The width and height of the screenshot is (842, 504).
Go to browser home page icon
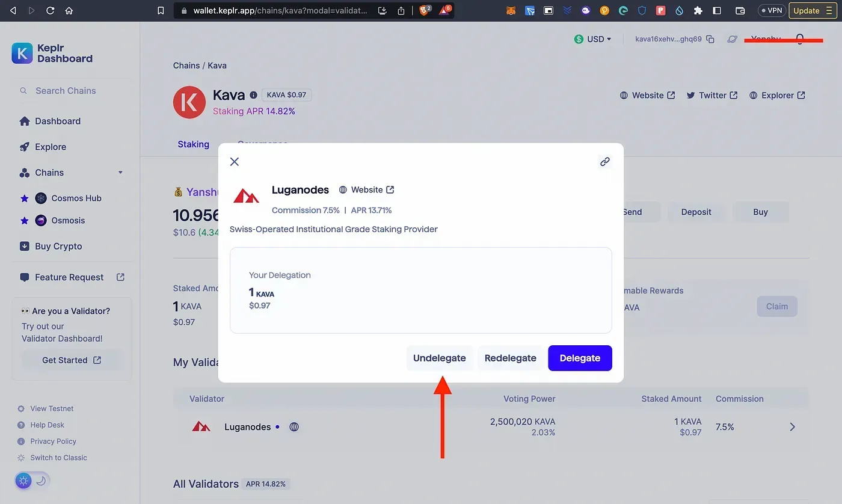click(x=69, y=10)
